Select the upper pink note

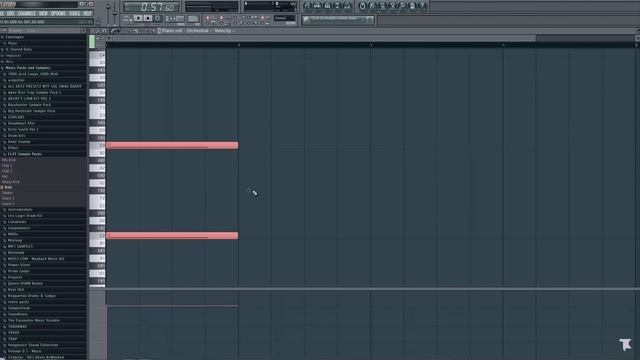(172, 145)
